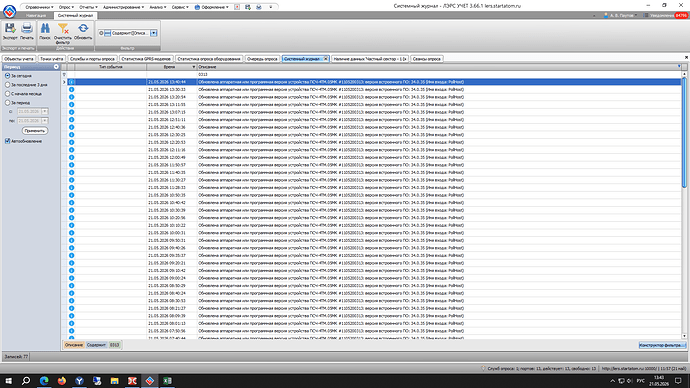Screen dimensions: 690x388
Task: Click the ЛЭРС application logo button
Action: tap(9, 11)
